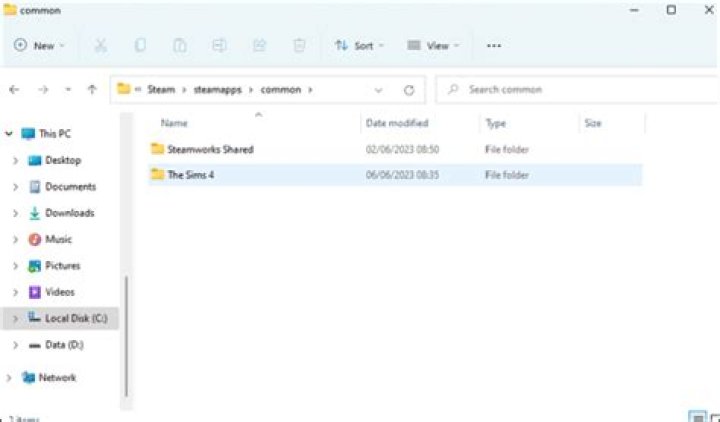Collapse the This PC tree node
This screenshot has height=422, width=720.
tap(9, 134)
